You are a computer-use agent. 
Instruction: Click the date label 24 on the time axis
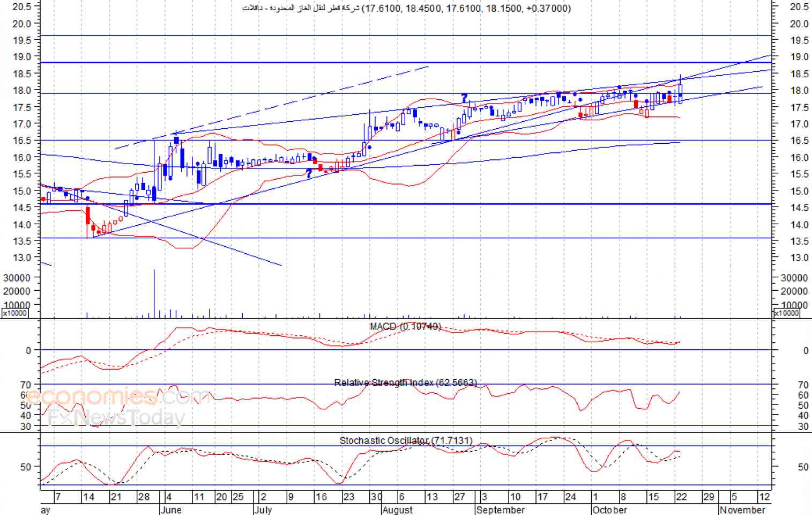(571, 497)
